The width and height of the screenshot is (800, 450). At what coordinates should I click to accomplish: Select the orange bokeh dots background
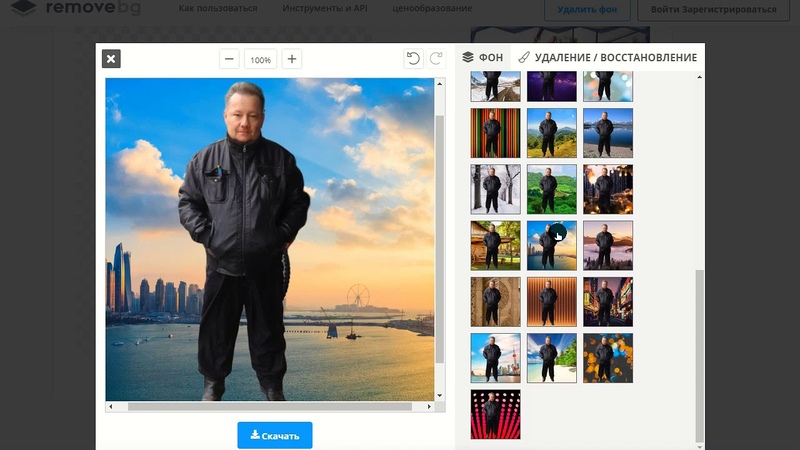coord(608,358)
